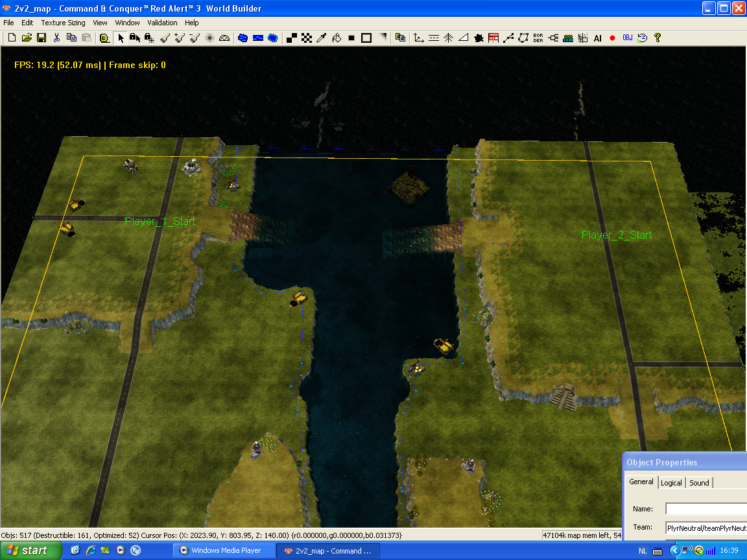Select the arrow pointer tool
Screen dimensions: 747x560
point(121,38)
